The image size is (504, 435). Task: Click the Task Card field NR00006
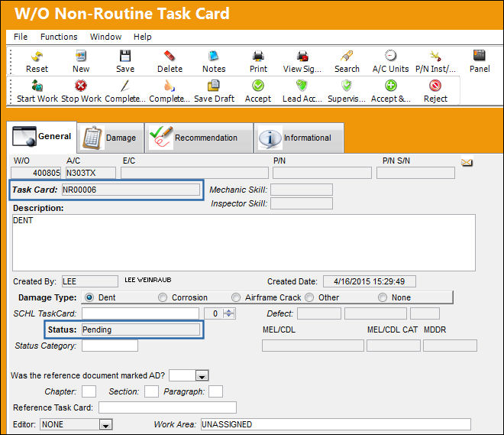click(131, 190)
